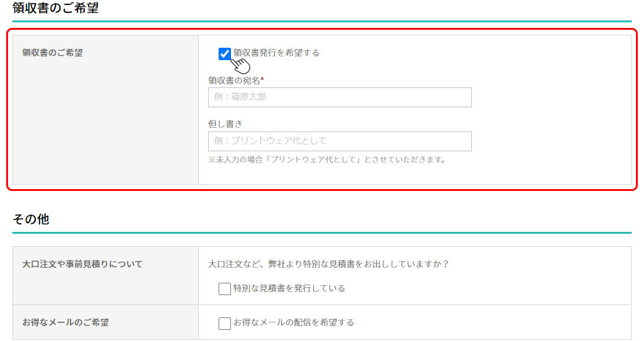Click the hand pointer cursor icon
This screenshot has height=341, width=644.
click(x=240, y=64)
